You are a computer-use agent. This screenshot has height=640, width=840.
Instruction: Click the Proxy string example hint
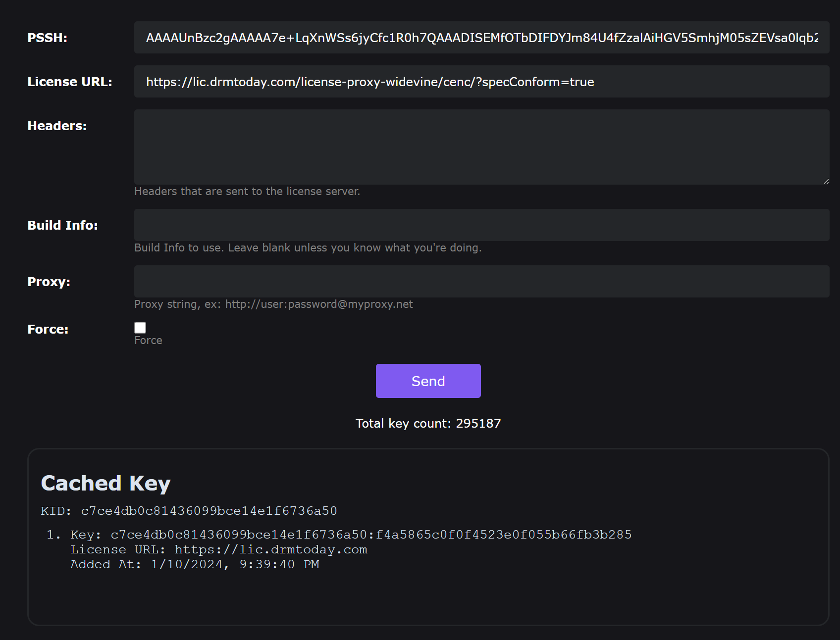(x=273, y=304)
